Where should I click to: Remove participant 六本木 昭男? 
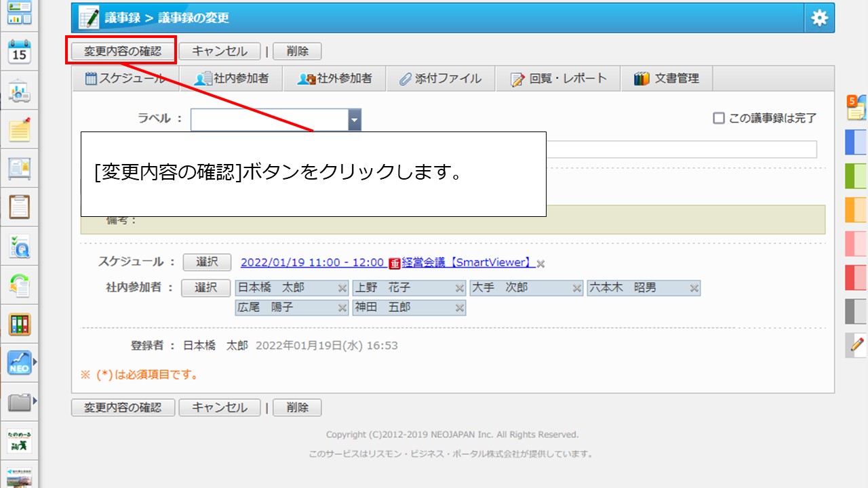(694, 288)
